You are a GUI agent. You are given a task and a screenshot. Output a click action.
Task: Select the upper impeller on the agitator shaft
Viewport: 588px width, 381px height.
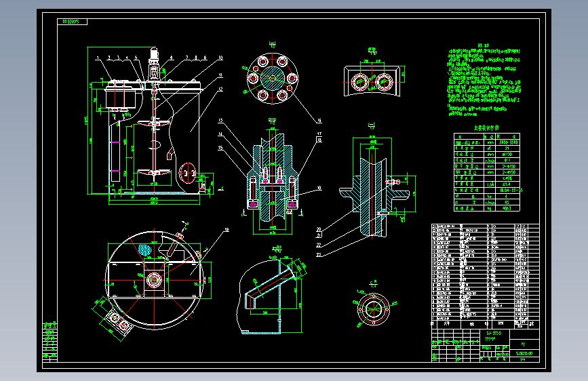tap(154, 123)
